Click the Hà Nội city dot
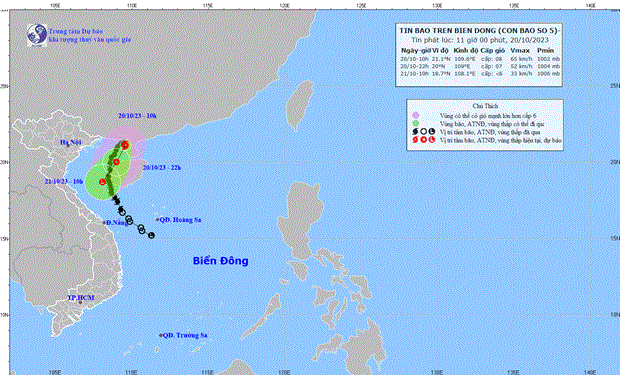The width and height of the screenshot is (620, 375). (68, 146)
